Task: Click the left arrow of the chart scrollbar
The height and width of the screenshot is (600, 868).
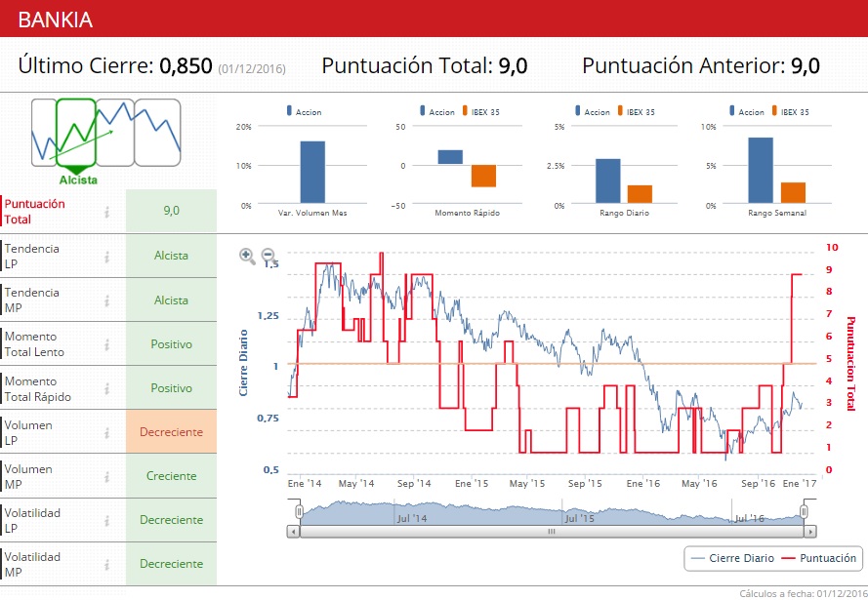Action: point(293,532)
